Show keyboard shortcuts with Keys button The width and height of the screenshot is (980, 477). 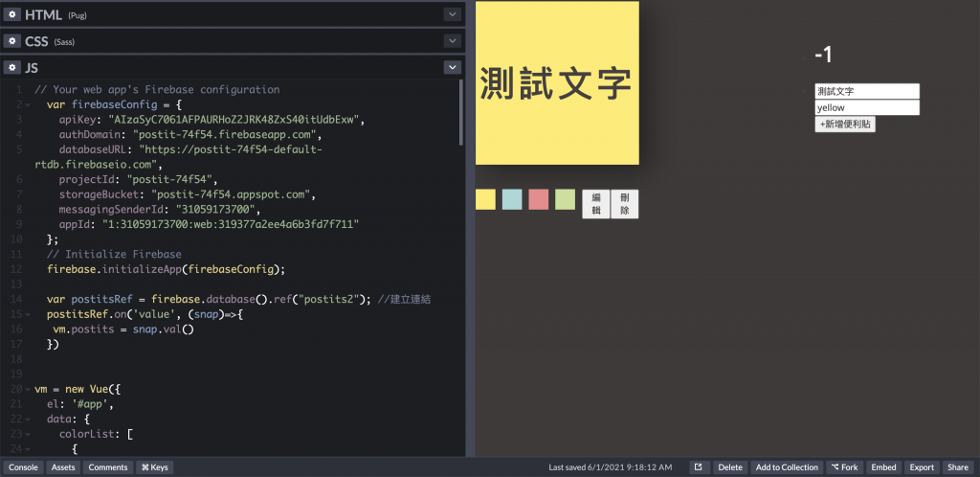tap(154, 467)
